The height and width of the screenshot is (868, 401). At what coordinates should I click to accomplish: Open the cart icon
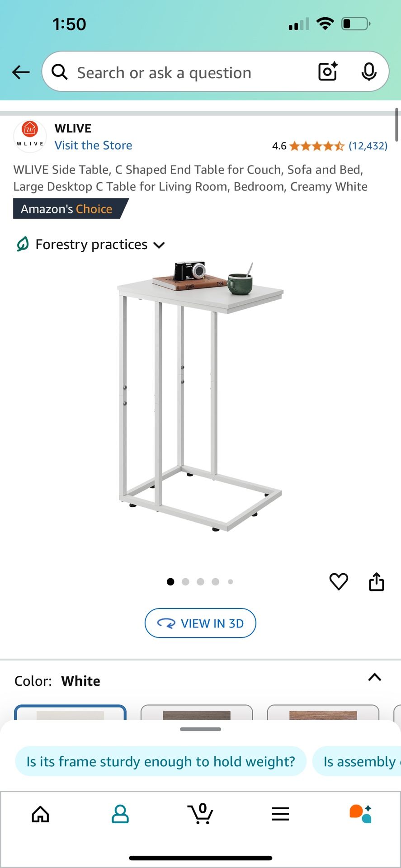[200, 814]
